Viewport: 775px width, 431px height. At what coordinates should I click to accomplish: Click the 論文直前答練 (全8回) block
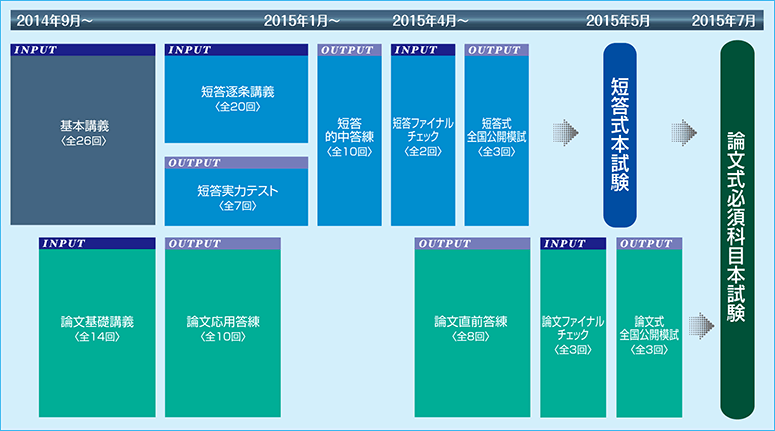point(473,332)
